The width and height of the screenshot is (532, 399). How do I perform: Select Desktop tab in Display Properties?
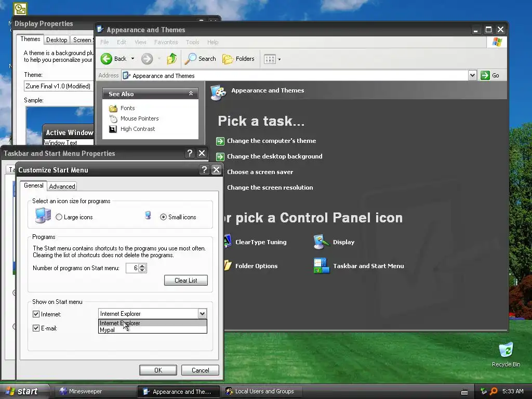(57, 40)
